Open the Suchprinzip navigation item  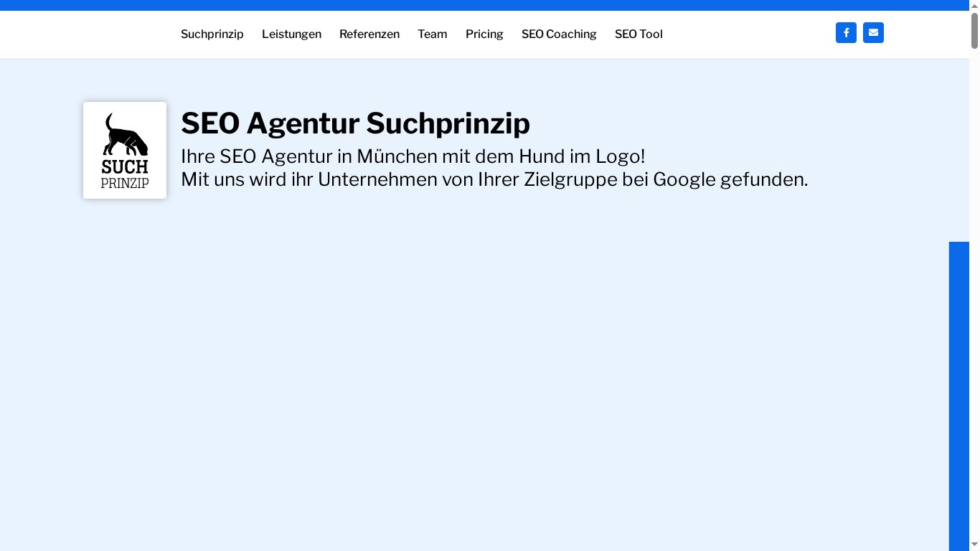pyautogui.click(x=212, y=34)
